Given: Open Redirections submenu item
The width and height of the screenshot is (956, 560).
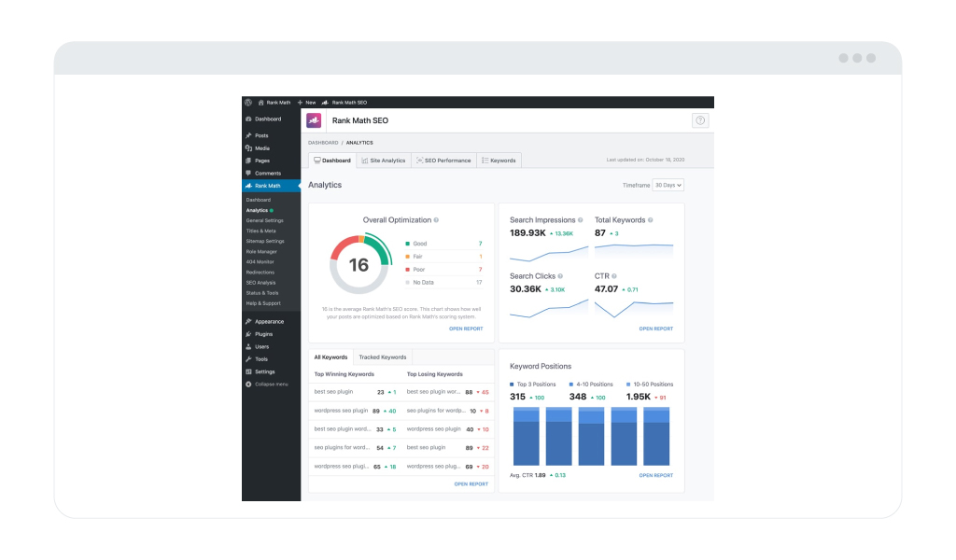Looking at the screenshot, I should 260,273.
